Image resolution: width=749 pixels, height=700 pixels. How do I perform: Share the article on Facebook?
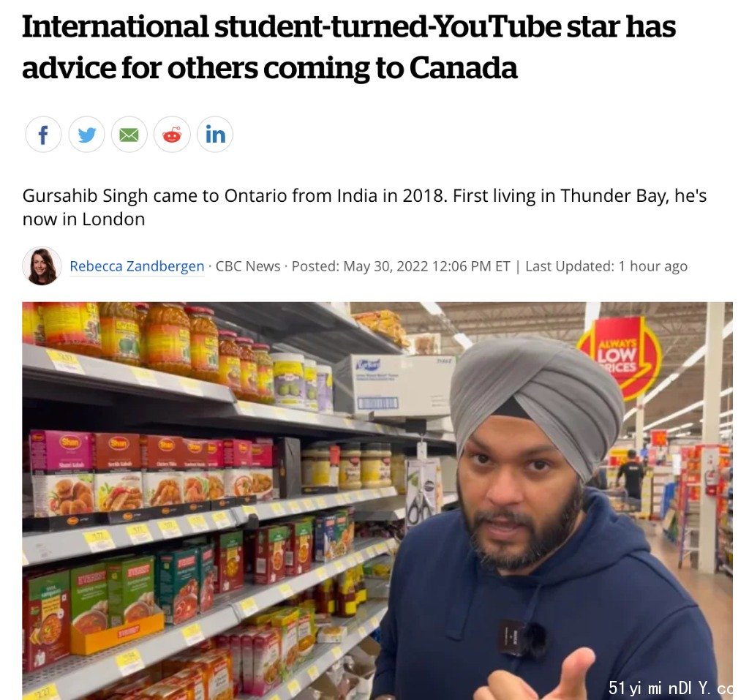[x=43, y=135]
